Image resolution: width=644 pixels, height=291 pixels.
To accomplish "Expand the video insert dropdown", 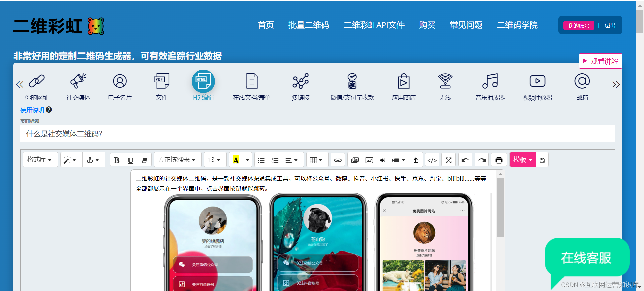I will click(399, 160).
